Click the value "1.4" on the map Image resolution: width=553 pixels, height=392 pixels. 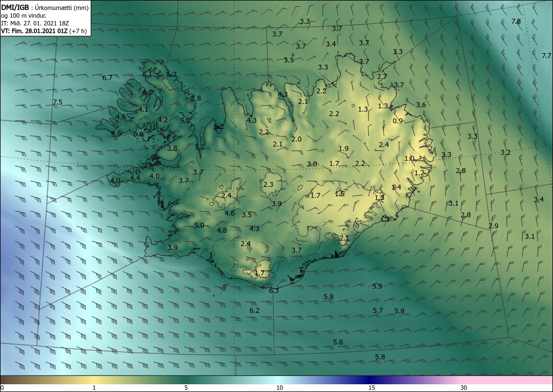(x=397, y=187)
